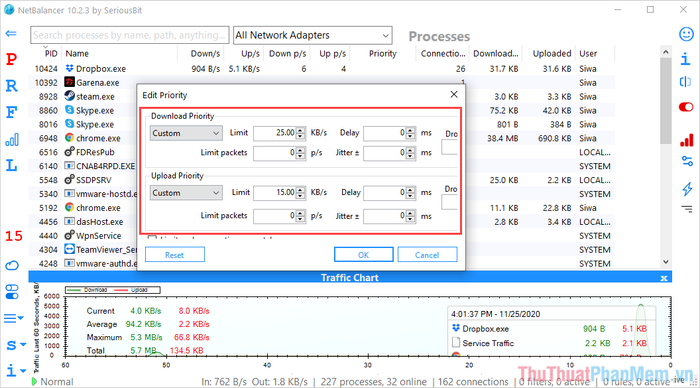The height and width of the screenshot is (388, 700).
Task: Tick the Download Priority Drop checkbox
Action: pyautogui.click(x=450, y=147)
